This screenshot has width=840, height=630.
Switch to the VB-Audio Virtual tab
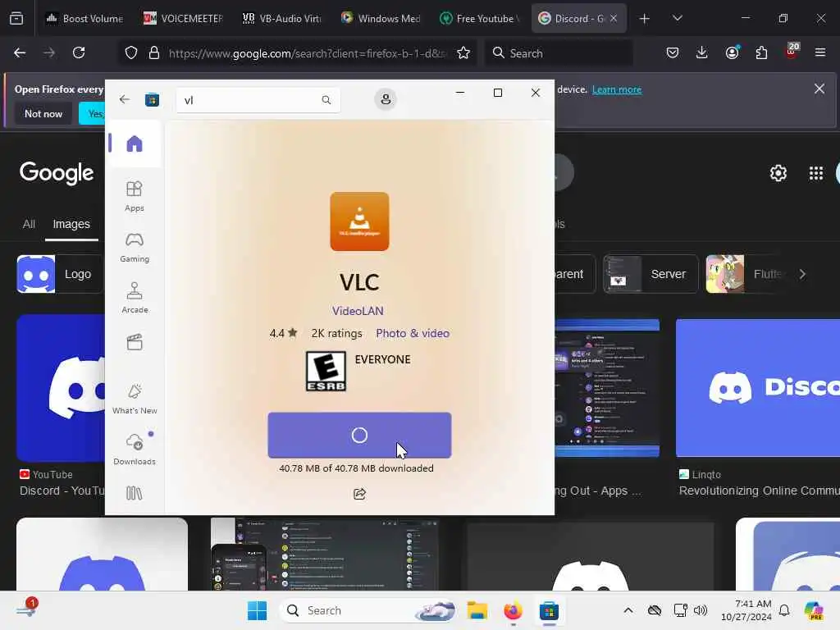(x=281, y=18)
